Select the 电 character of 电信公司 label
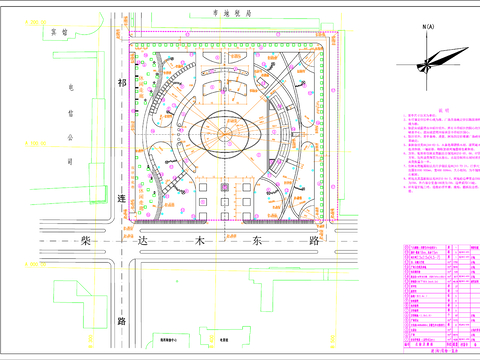The height and width of the screenshot is (360, 480). (x=71, y=88)
